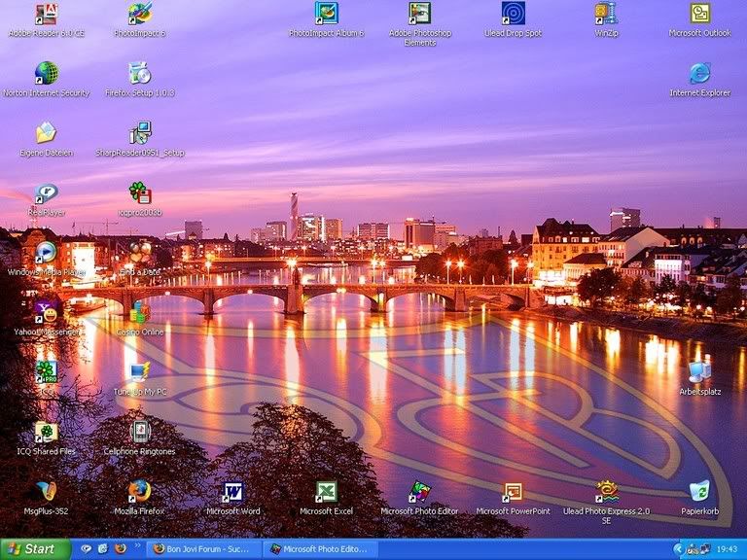747x560 pixels.
Task: Select the RealPlayer shortcut
Action: pyautogui.click(x=46, y=194)
